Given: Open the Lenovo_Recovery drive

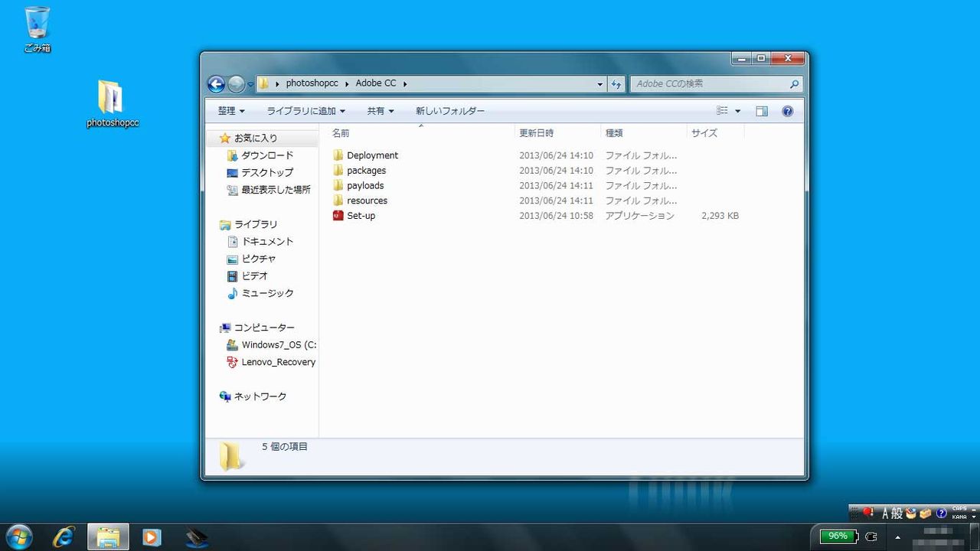Looking at the screenshot, I should pos(279,362).
